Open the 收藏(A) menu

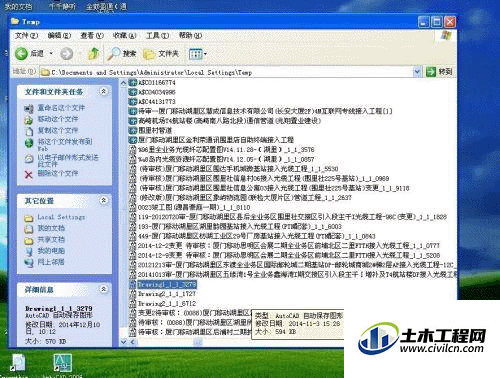124,35
